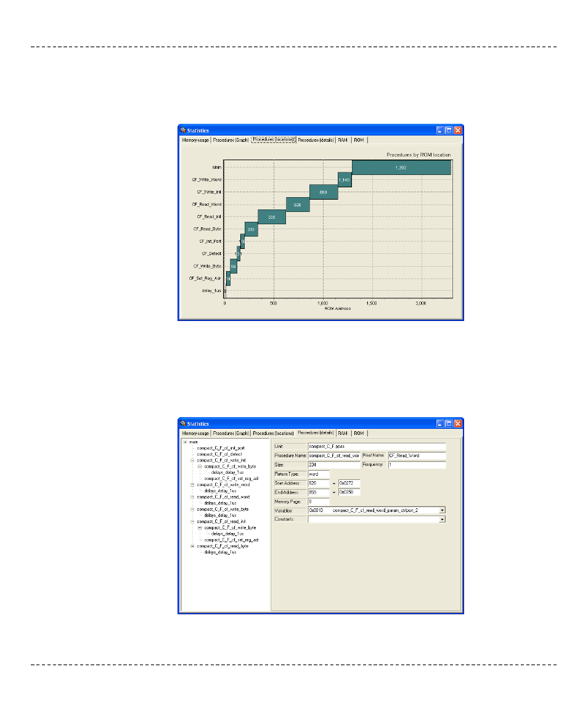Viewport: 588px width, 711px height.
Task: Open Memory usage tab in the chart window
Action: click(x=195, y=140)
